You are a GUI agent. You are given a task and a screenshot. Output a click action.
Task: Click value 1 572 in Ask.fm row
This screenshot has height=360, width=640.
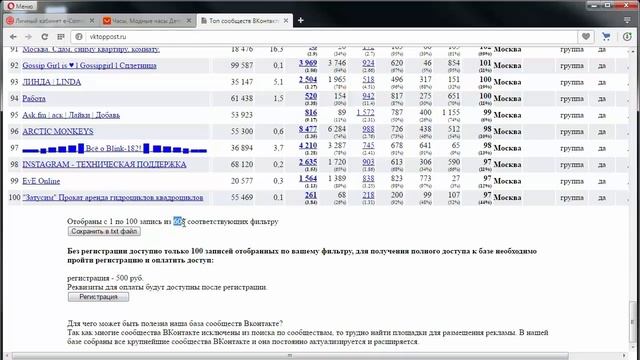pyautogui.click(x=365, y=112)
